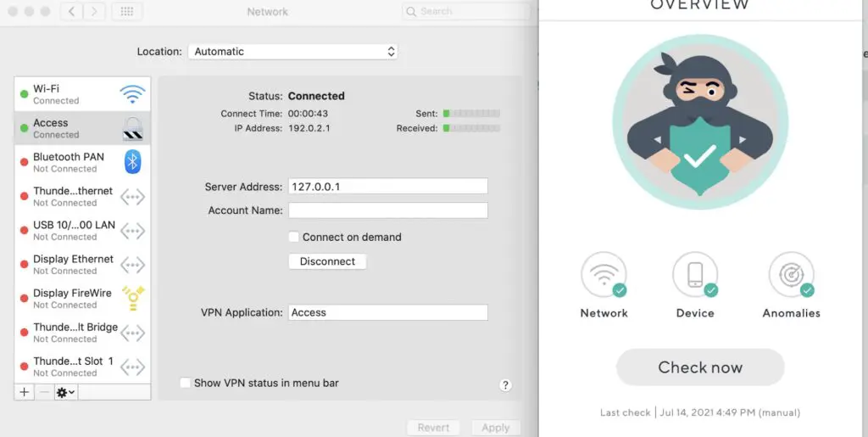
Task: Select the Display Ethernet service
Action: (x=82, y=264)
